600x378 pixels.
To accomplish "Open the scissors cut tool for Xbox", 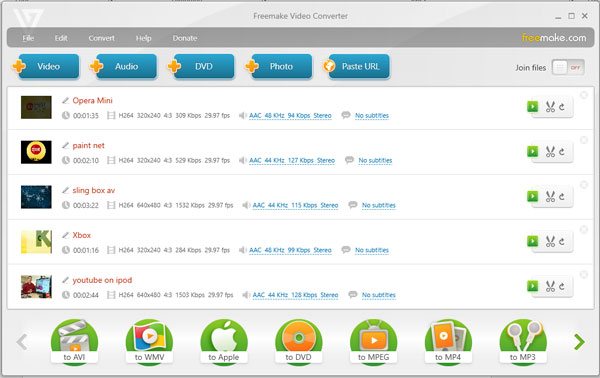I will (550, 241).
